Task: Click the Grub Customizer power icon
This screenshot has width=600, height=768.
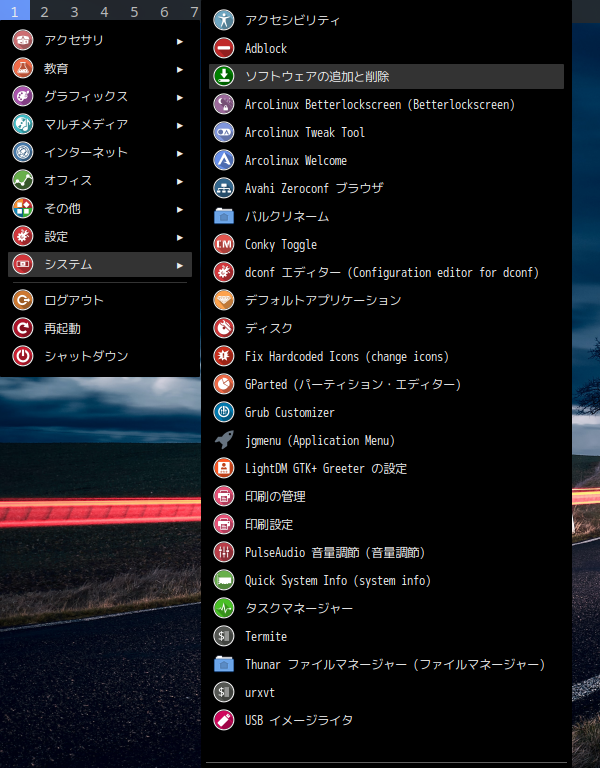Action: [x=224, y=412]
